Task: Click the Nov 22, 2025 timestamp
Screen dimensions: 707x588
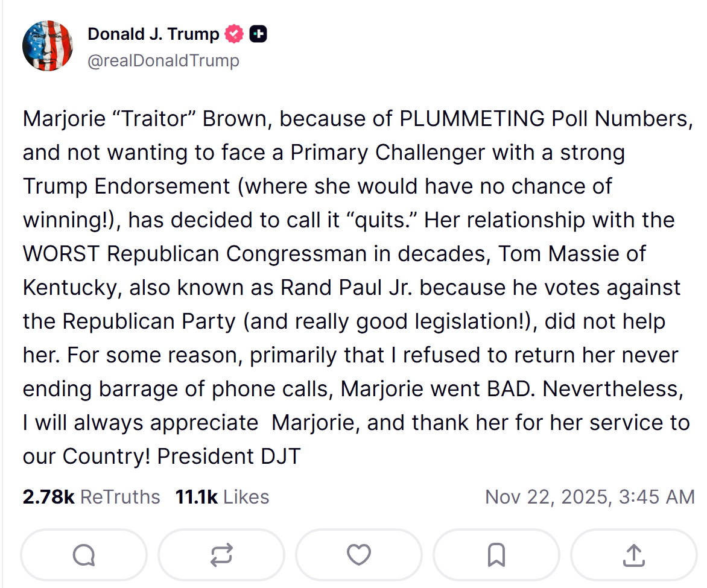Action: pos(589,497)
